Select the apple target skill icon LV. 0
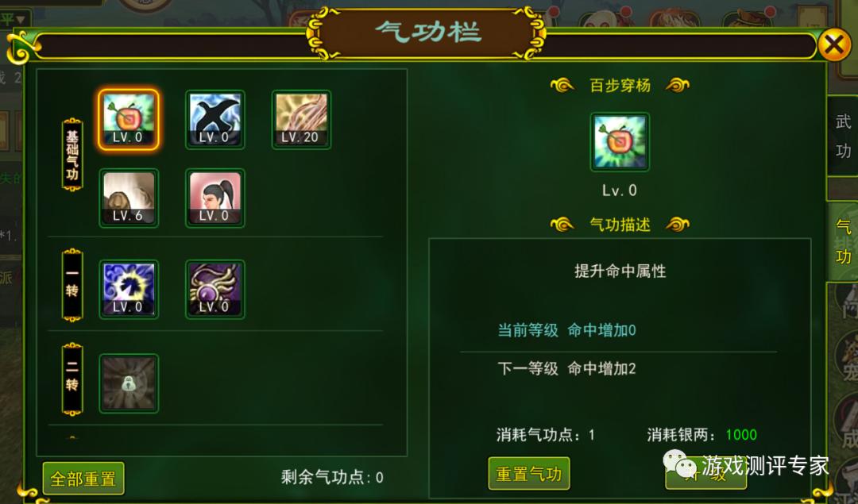Viewport: 858px width, 504px height. [129, 120]
